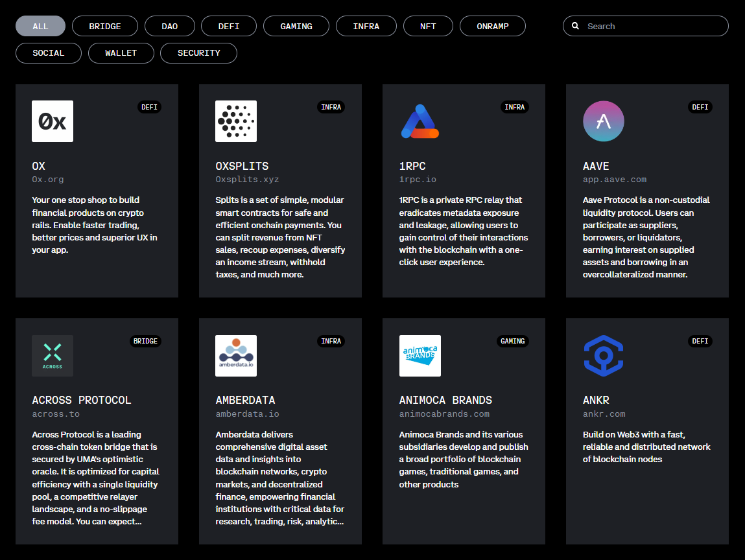
Task: Open the ANKR card title
Action: point(596,400)
